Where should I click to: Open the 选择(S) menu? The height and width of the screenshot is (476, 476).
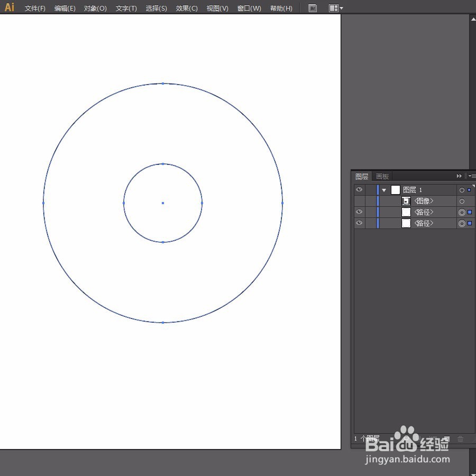156,8
